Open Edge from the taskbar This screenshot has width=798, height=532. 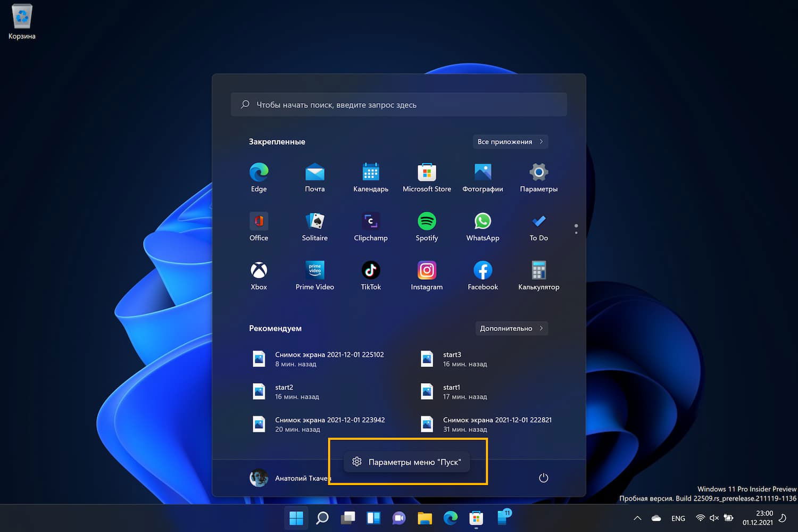(x=451, y=518)
